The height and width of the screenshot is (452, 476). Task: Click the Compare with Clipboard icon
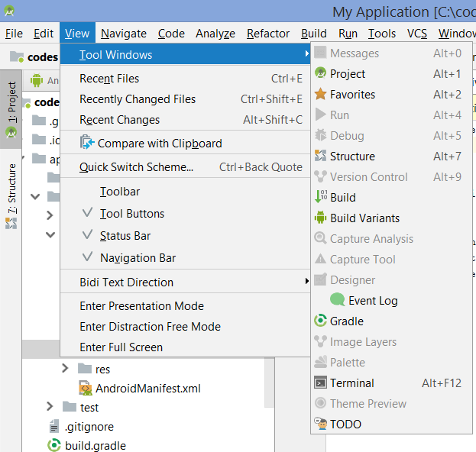coord(87,144)
